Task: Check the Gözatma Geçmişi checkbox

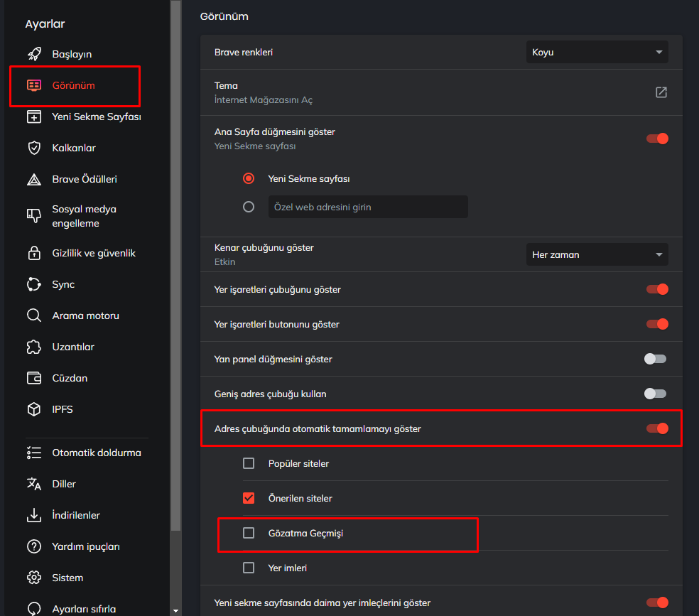Action: click(x=249, y=533)
